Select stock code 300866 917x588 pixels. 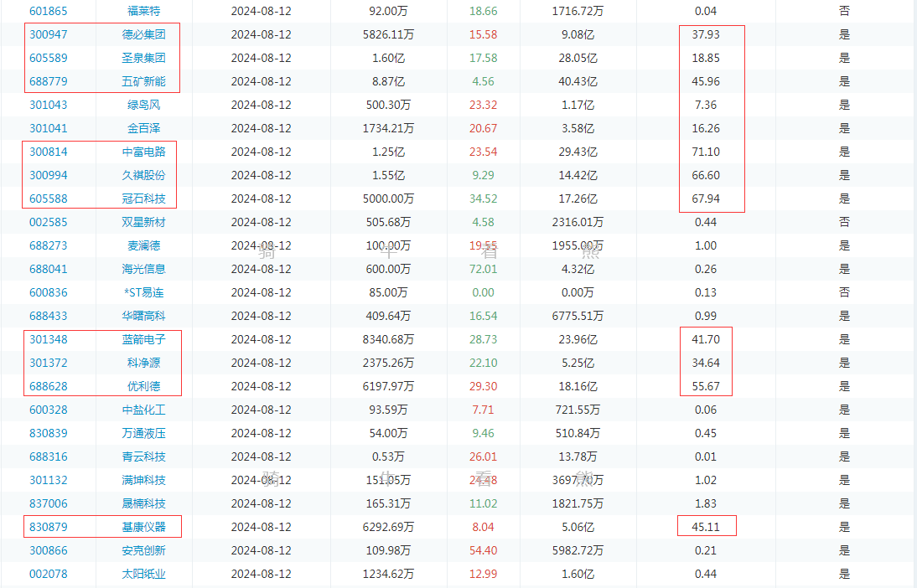(49, 550)
